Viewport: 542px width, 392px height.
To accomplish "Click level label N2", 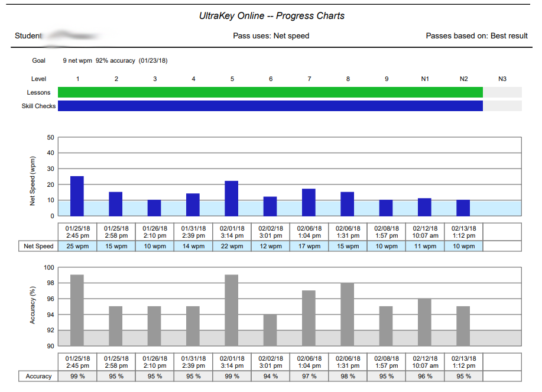I will [x=464, y=79].
